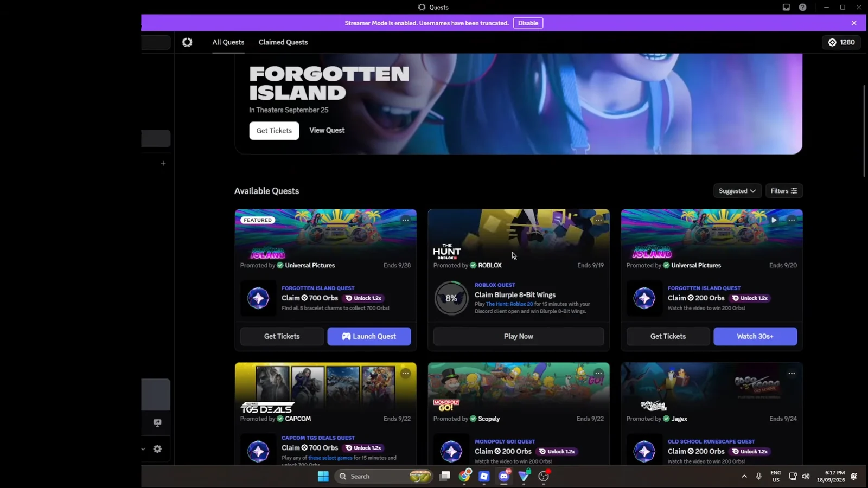Click the Orb reward icon on Monopoly GO quest

click(x=451, y=451)
